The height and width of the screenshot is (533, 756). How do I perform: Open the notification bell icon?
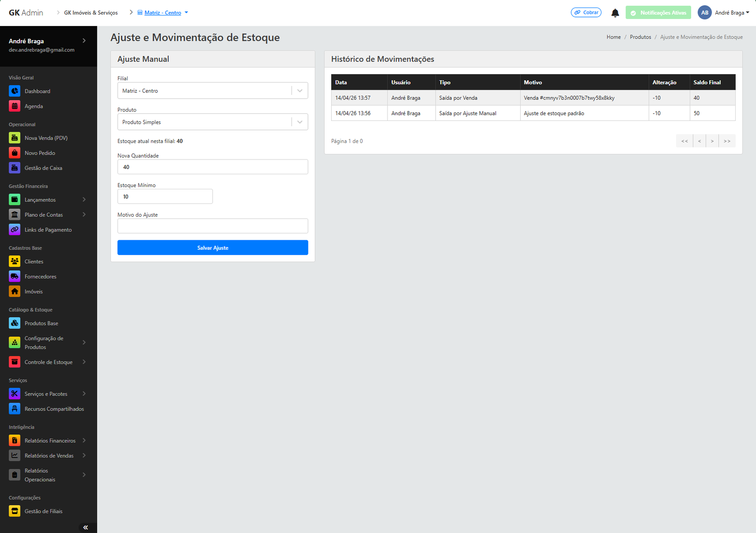coord(615,13)
